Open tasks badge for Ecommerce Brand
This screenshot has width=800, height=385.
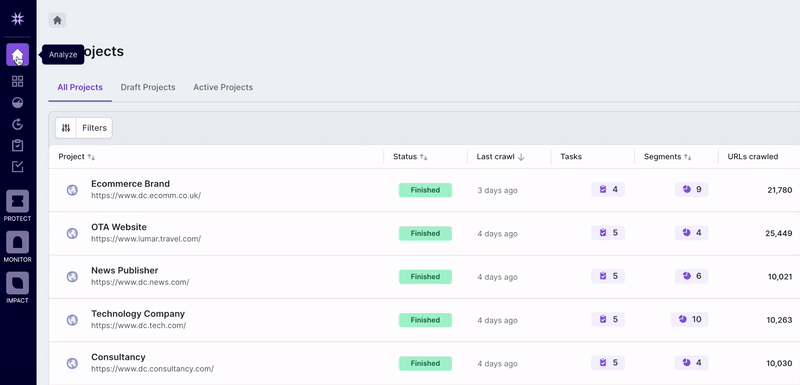[x=608, y=190]
